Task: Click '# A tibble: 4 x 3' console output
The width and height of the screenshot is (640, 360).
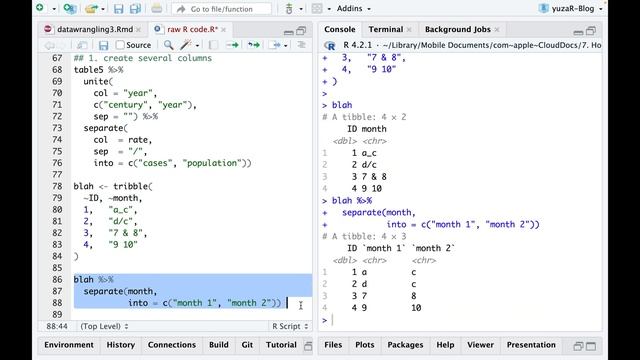Action: (364, 236)
